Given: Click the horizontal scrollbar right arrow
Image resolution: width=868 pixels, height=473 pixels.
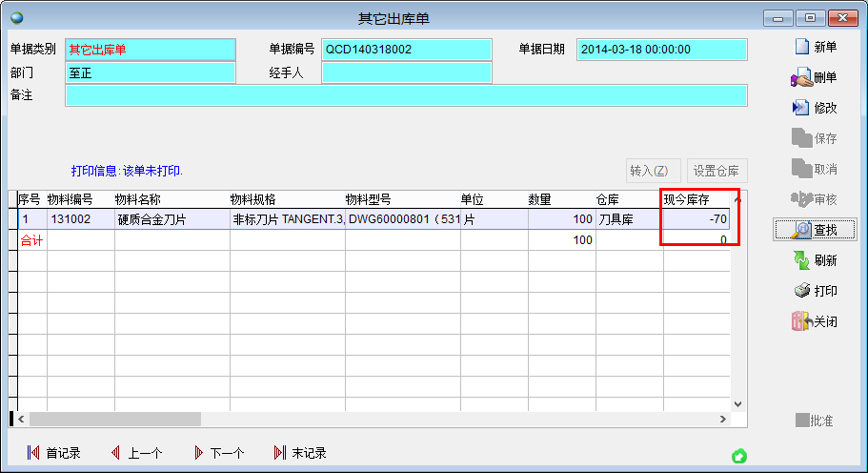Looking at the screenshot, I should 723,419.
